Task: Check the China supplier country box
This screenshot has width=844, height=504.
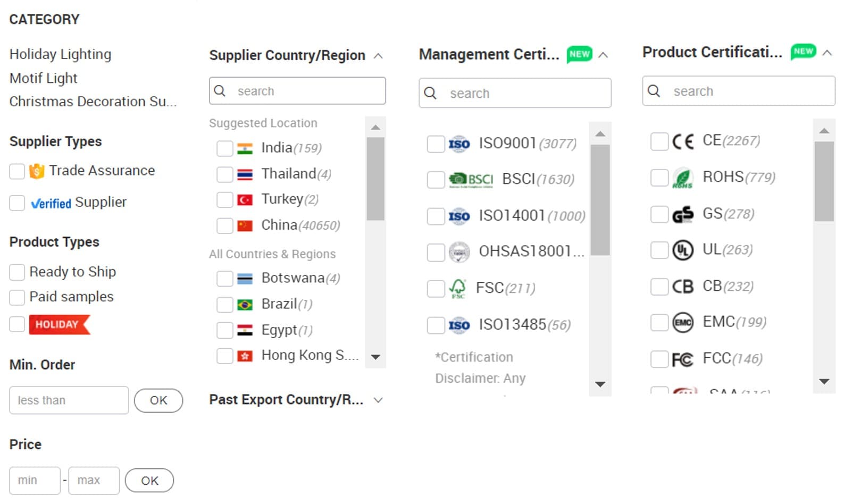Action: click(224, 226)
